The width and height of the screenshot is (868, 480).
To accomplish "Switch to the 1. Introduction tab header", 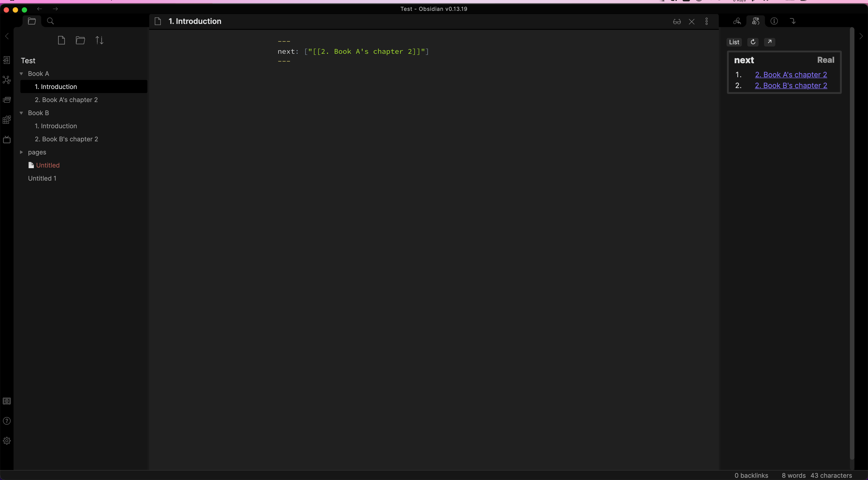I will tap(195, 21).
